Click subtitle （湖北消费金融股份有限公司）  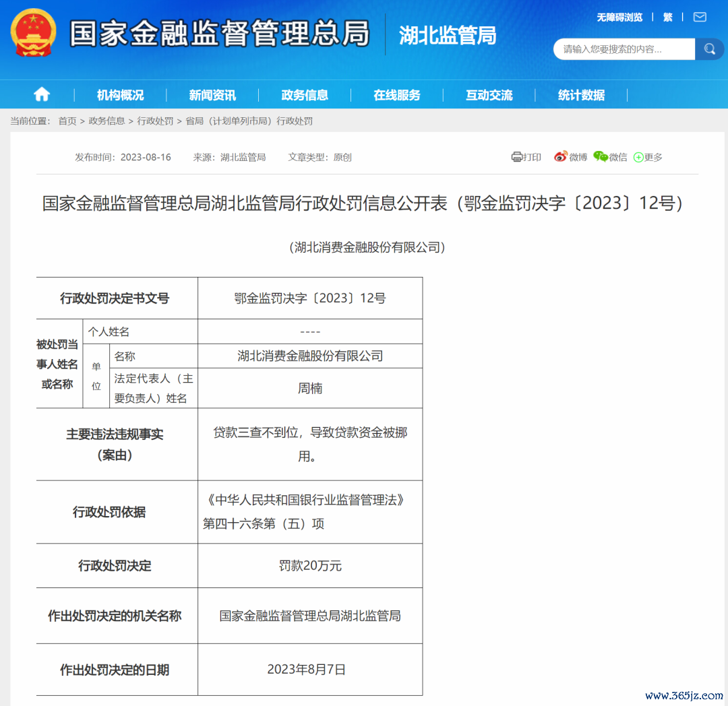pyautogui.click(x=367, y=247)
